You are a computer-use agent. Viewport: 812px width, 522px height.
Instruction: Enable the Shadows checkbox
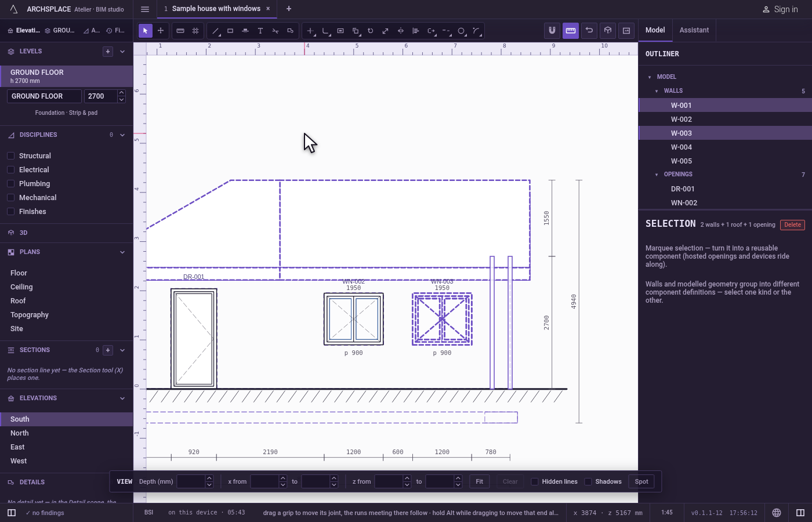[x=588, y=481]
